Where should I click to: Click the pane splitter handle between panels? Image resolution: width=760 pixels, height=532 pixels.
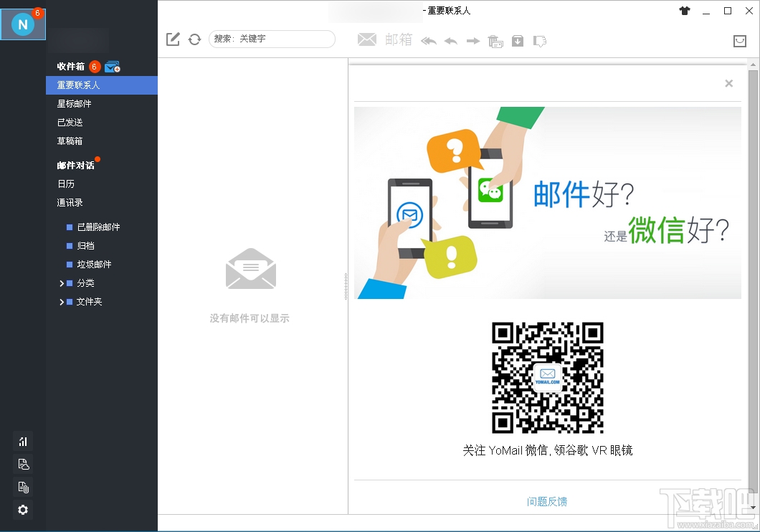pos(346,286)
